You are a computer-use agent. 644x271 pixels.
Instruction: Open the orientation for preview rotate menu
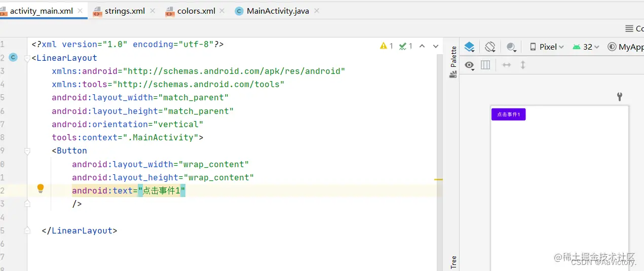click(490, 47)
